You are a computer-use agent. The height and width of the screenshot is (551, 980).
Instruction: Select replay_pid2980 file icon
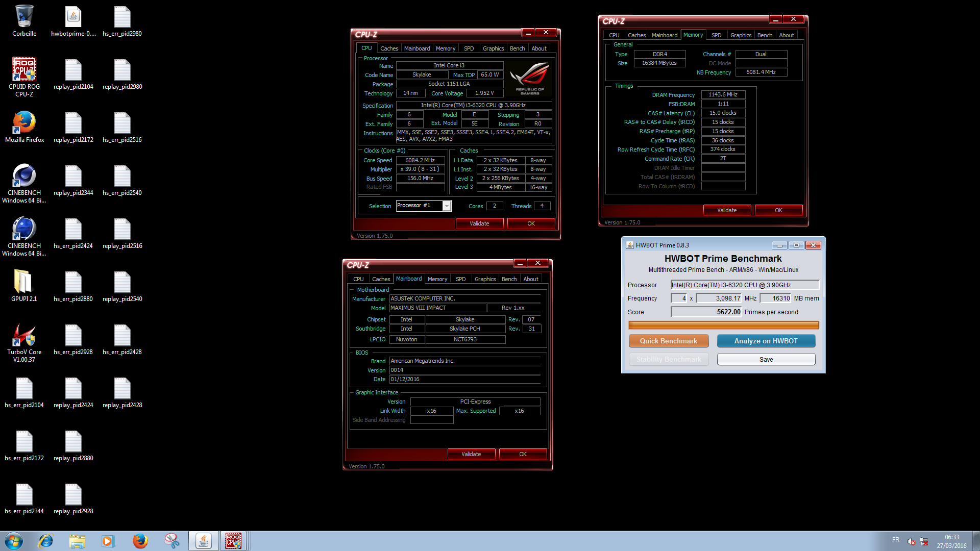coord(122,74)
